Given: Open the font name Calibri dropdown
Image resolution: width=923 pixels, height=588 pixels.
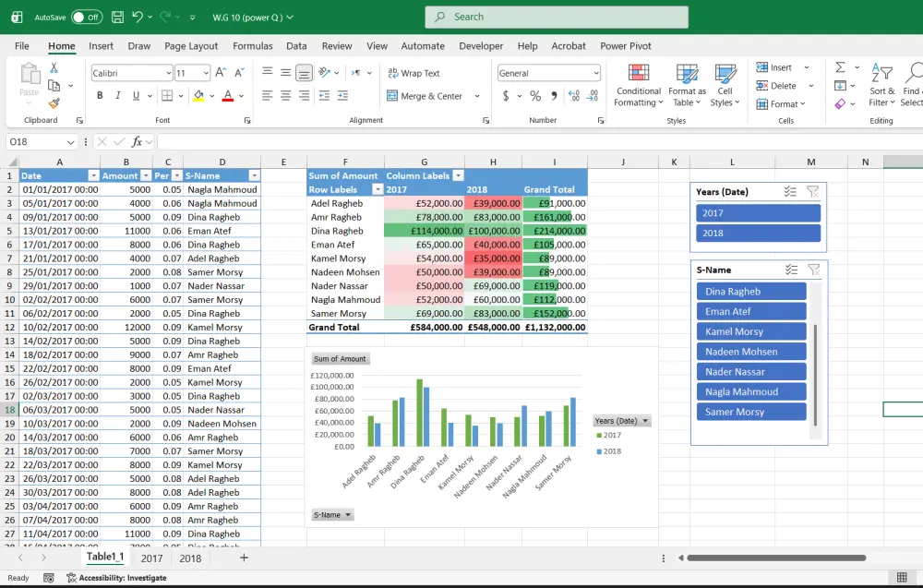Looking at the screenshot, I should 169,73.
